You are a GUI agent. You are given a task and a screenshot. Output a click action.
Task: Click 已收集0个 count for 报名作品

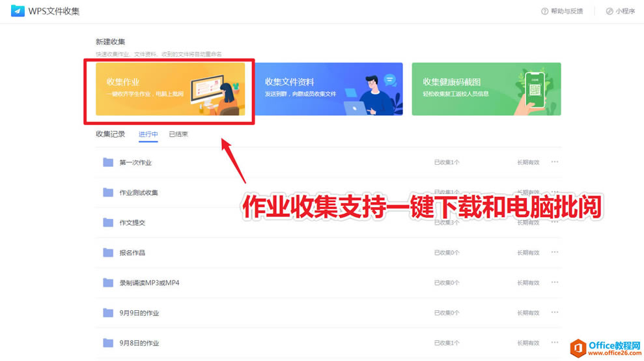[447, 252]
